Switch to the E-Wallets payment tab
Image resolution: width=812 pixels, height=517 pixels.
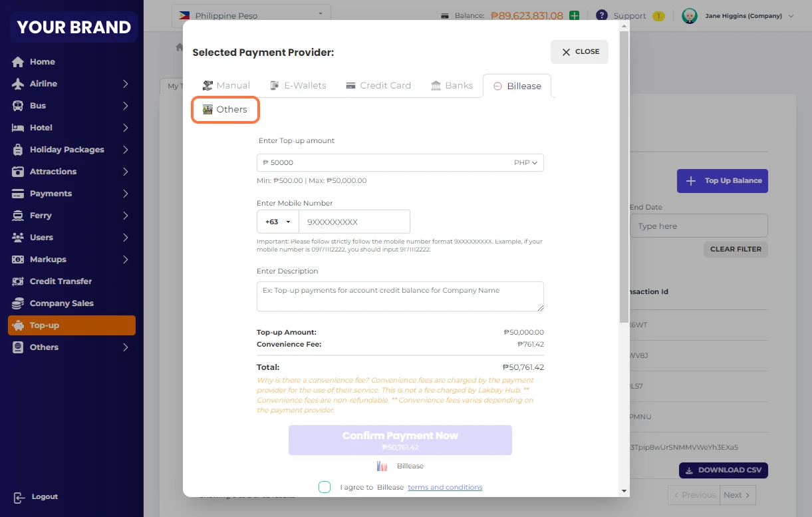point(298,85)
